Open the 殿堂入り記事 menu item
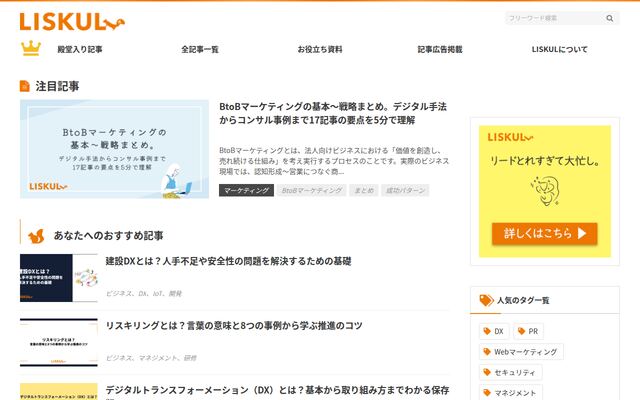 80,49
